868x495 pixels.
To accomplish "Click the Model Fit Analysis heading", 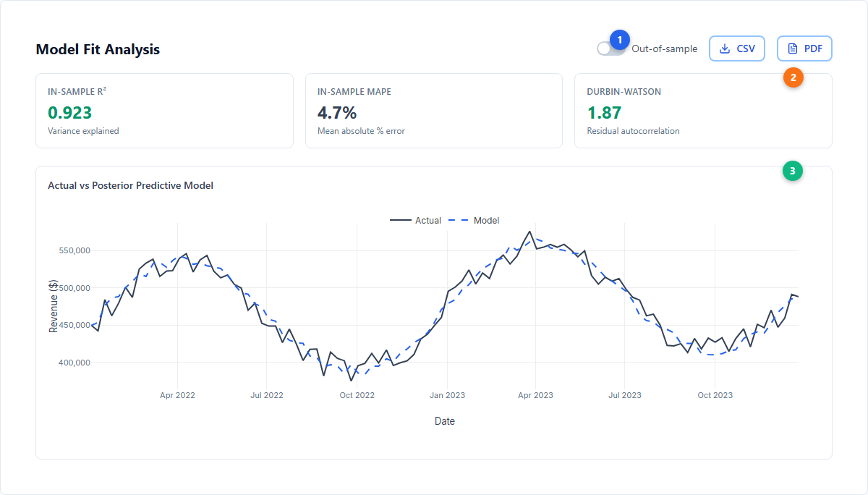I will (98, 49).
